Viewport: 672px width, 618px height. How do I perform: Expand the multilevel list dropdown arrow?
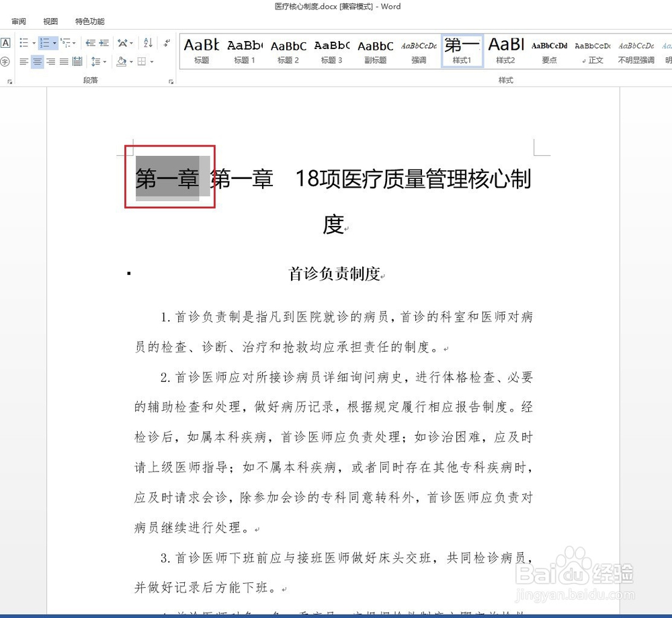pos(74,43)
